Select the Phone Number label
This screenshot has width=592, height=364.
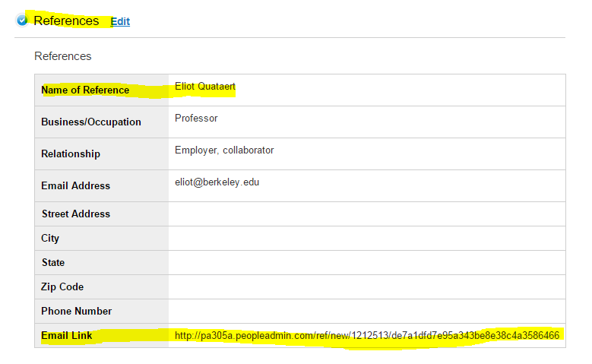click(76, 311)
